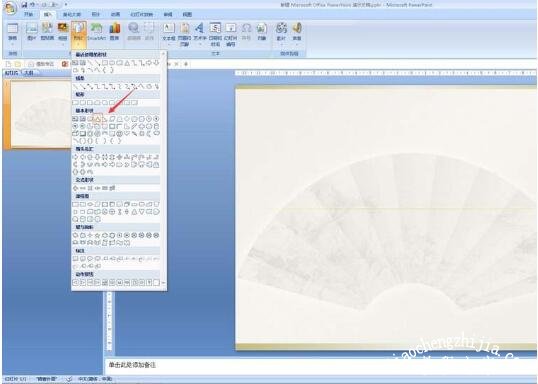Select the Isosceles Triangle in basic shapes

[x=97, y=119]
